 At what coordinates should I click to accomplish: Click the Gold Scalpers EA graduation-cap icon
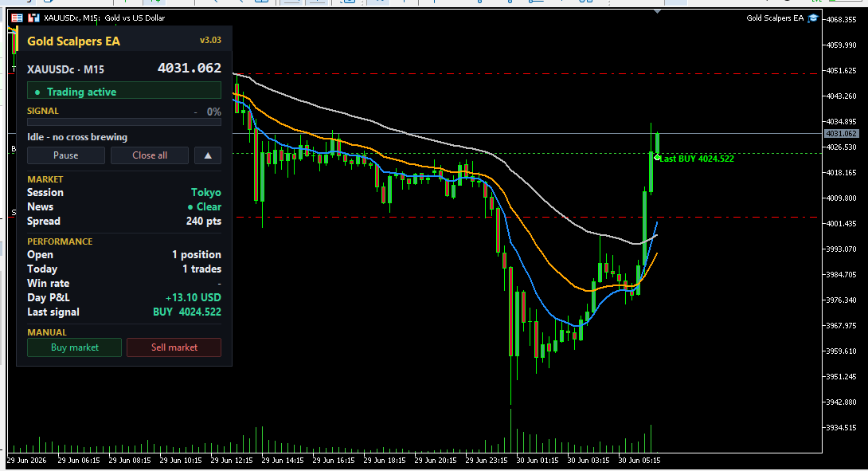click(812, 18)
